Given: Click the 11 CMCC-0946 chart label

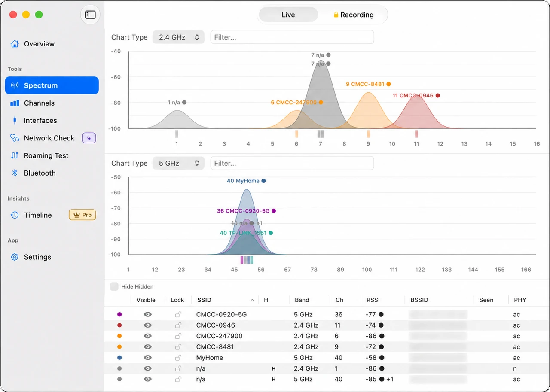Looking at the screenshot, I should tap(416, 95).
